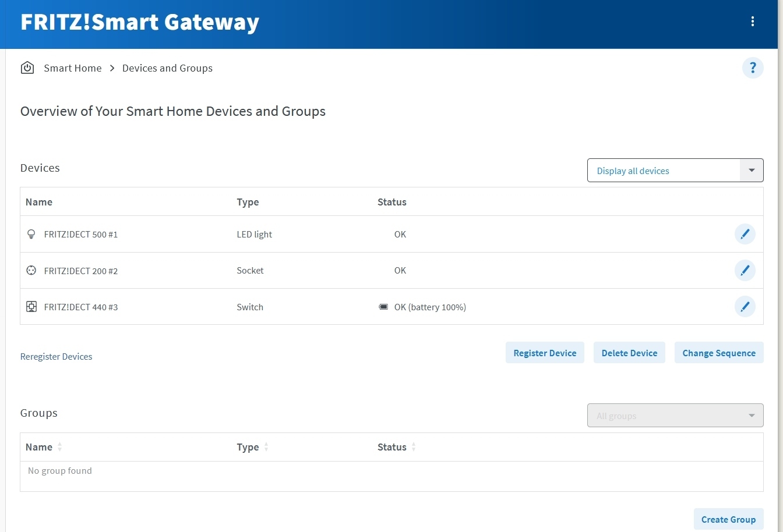Click the Devices table Name header
Viewport: 783px width, 532px height.
pos(39,202)
